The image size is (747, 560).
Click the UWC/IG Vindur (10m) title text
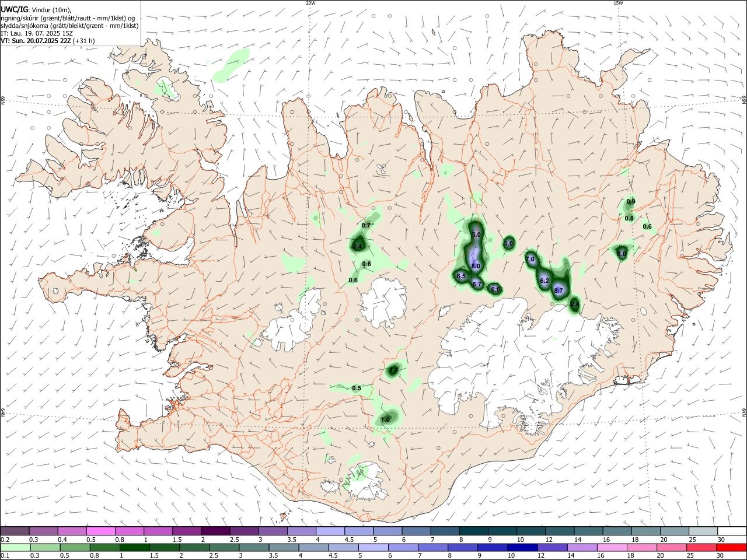[35, 10]
